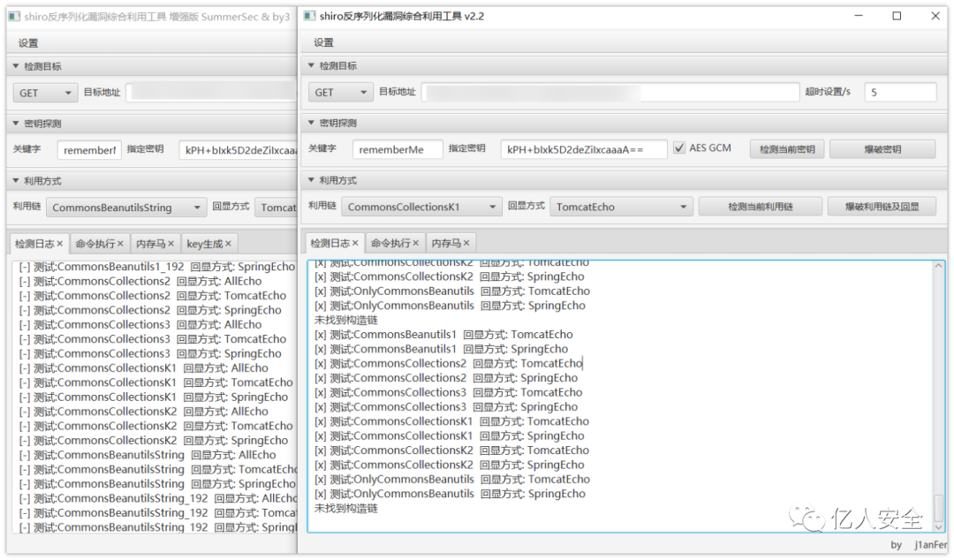
Task: Toggle the AES GCM checkbox
Action: click(678, 148)
